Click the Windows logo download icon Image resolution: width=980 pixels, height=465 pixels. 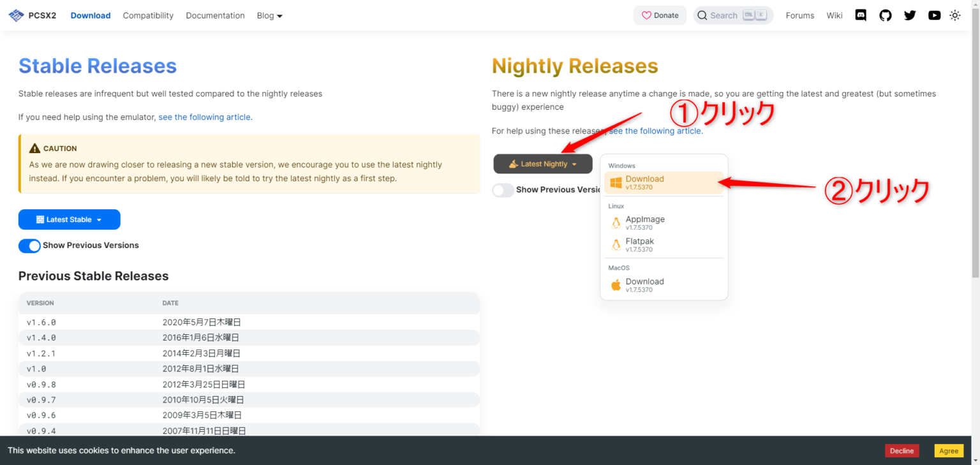click(x=616, y=183)
